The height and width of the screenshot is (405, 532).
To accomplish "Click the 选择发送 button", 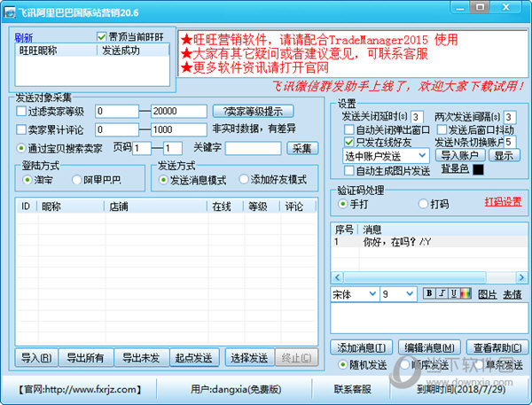I will pyautogui.click(x=249, y=357).
